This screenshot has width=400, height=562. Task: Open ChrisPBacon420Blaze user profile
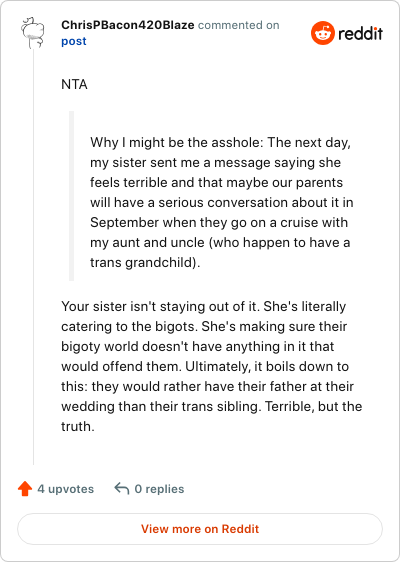pos(128,25)
